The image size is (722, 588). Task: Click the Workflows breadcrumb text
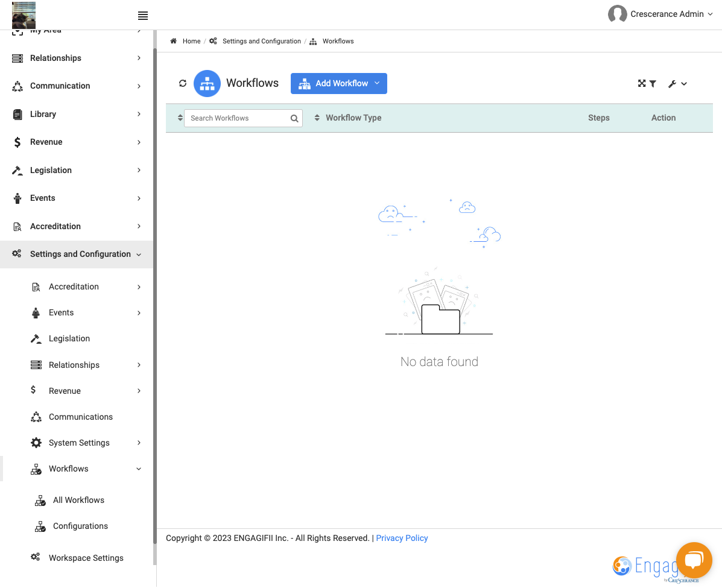(338, 41)
